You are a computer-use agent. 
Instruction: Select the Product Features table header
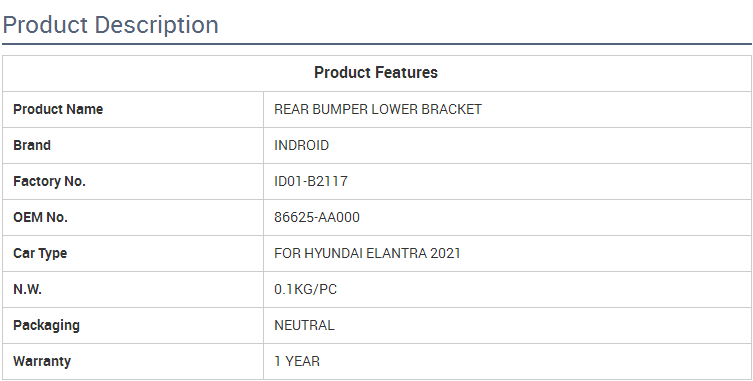[376, 73]
